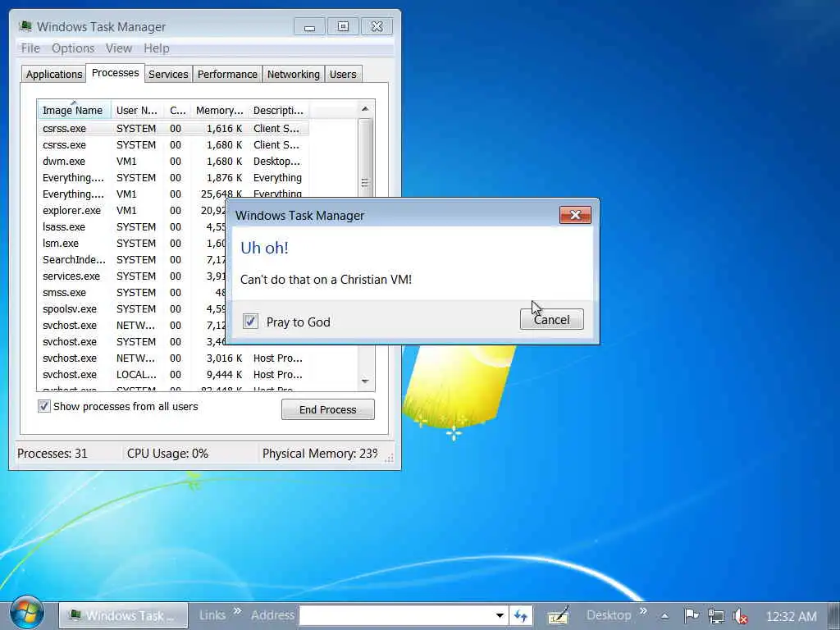The height and width of the screenshot is (630, 840).
Task: Expand the Desktop toolbar chevron
Action: point(643,611)
